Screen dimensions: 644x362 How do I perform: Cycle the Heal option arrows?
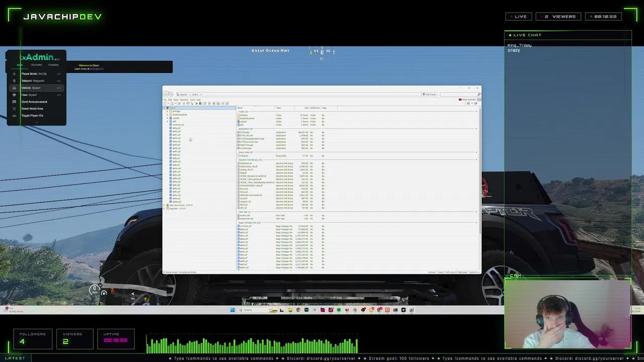coord(59,95)
